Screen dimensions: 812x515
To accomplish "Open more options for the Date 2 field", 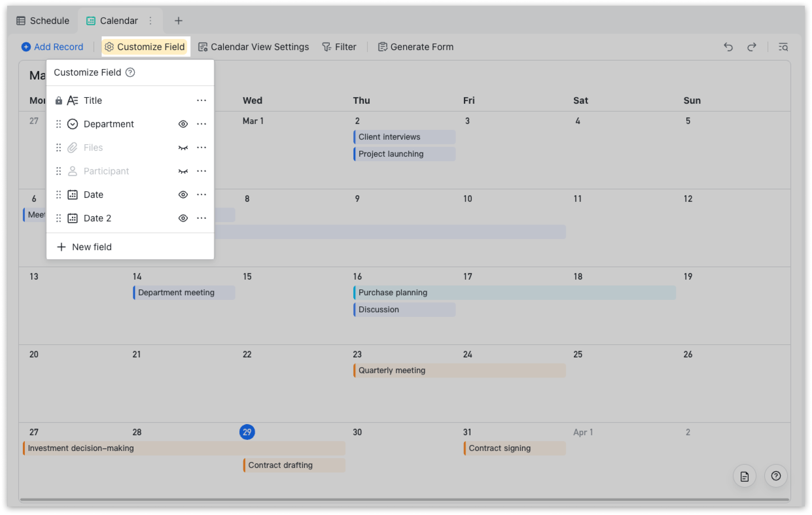I will click(201, 218).
